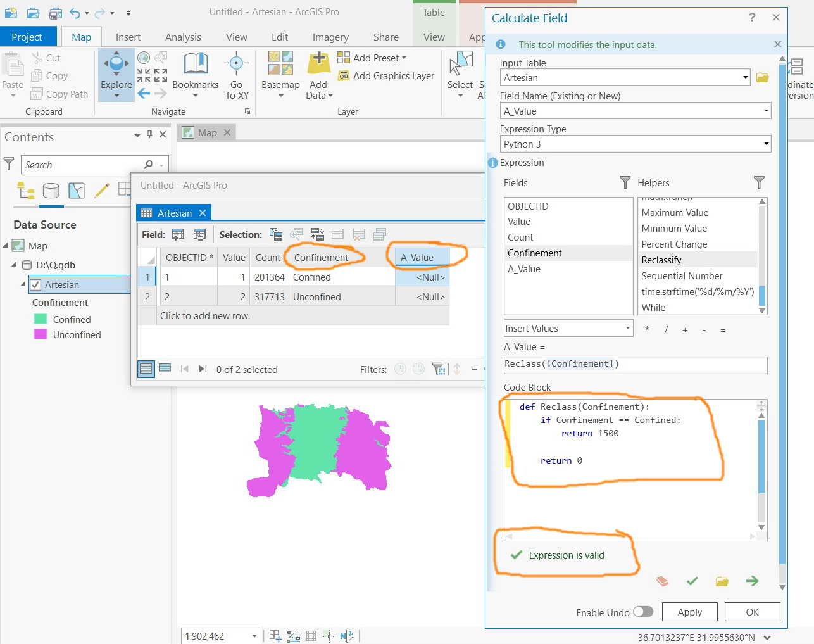Switch to the Imagery ribbon tab
Screen dimensions: 814x644
point(330,37)
